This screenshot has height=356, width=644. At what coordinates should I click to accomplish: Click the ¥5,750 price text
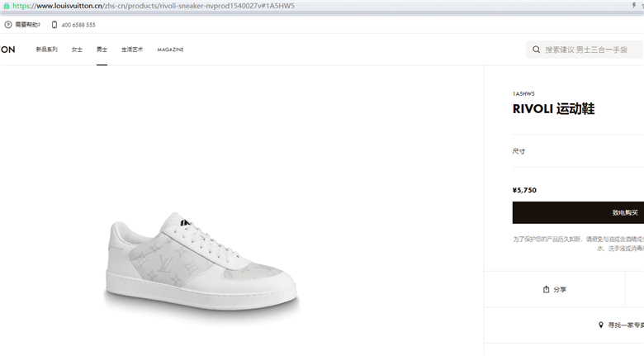tap(524, 190)
